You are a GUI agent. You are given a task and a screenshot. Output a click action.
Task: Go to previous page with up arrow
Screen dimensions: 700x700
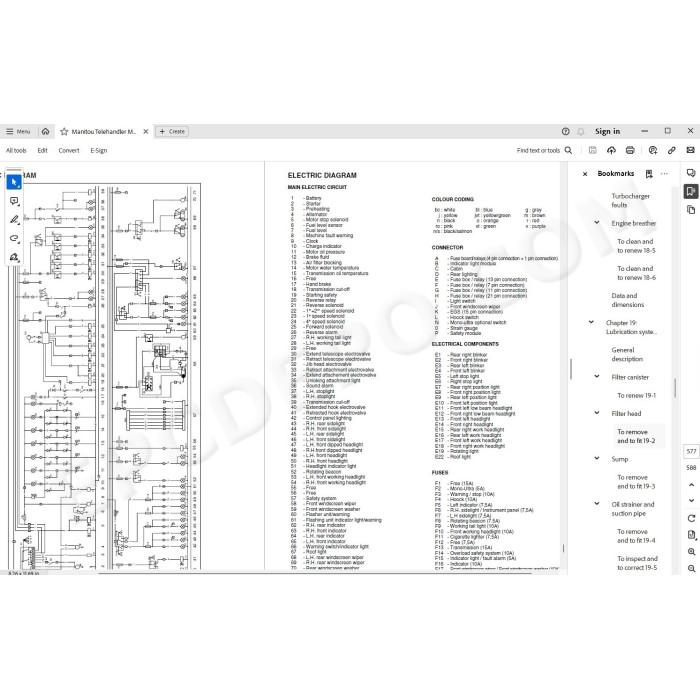(691, 485)
